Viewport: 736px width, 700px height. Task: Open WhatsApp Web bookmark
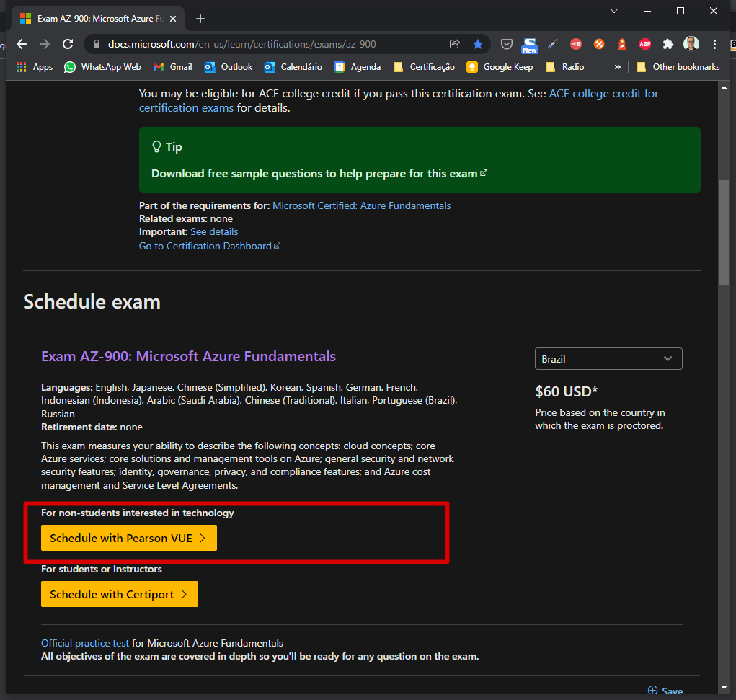point(102,67)
